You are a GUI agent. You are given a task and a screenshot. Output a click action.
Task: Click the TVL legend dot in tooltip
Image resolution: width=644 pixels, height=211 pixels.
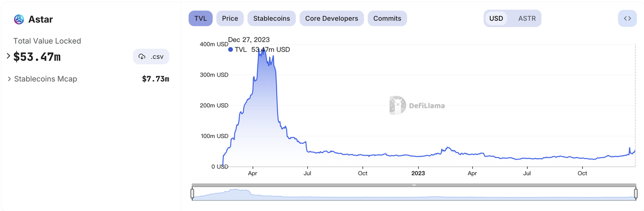click(230, 49)
